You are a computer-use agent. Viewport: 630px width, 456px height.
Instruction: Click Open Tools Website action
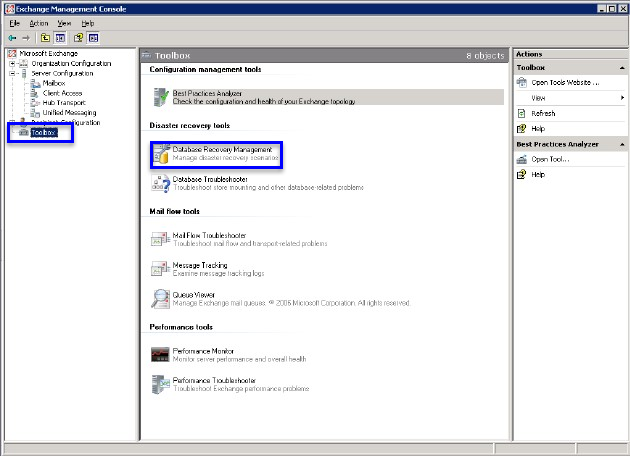coord(565,82)
